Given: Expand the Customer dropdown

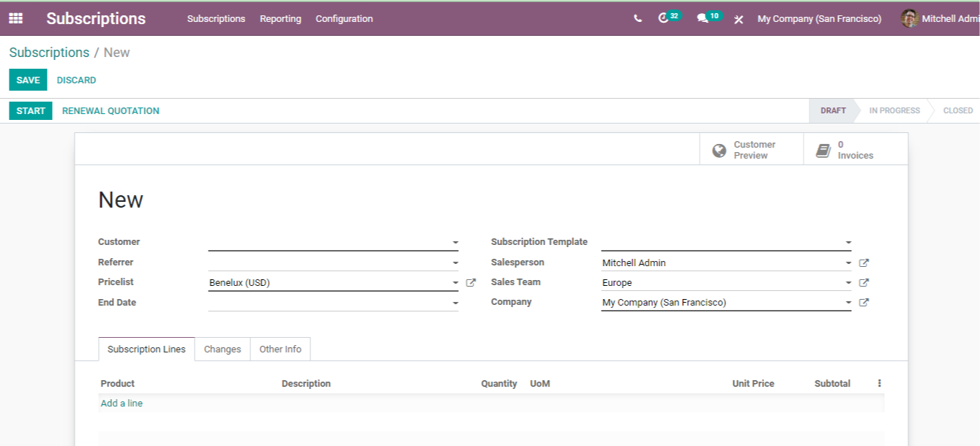Looking at the screenshot, I should point(455,242).
